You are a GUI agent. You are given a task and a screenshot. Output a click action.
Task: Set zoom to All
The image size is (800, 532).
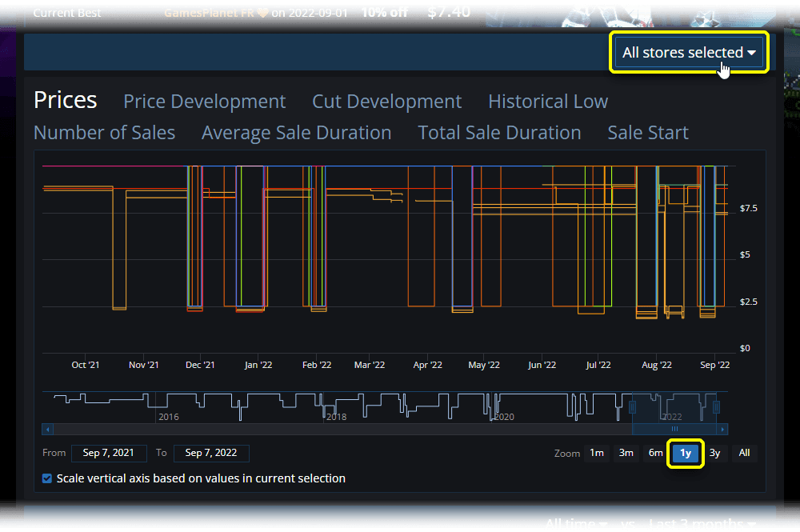(744, 453)
